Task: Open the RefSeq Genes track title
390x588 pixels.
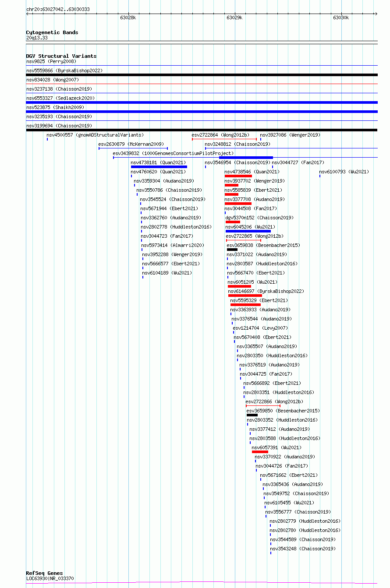Action: (44, 573)
